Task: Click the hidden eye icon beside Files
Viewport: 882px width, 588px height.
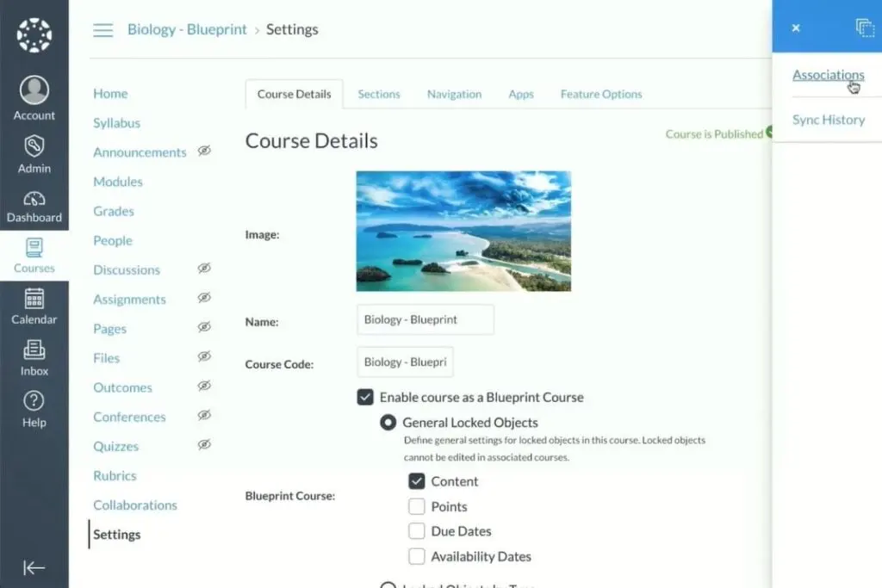Action: coord(204,356)
